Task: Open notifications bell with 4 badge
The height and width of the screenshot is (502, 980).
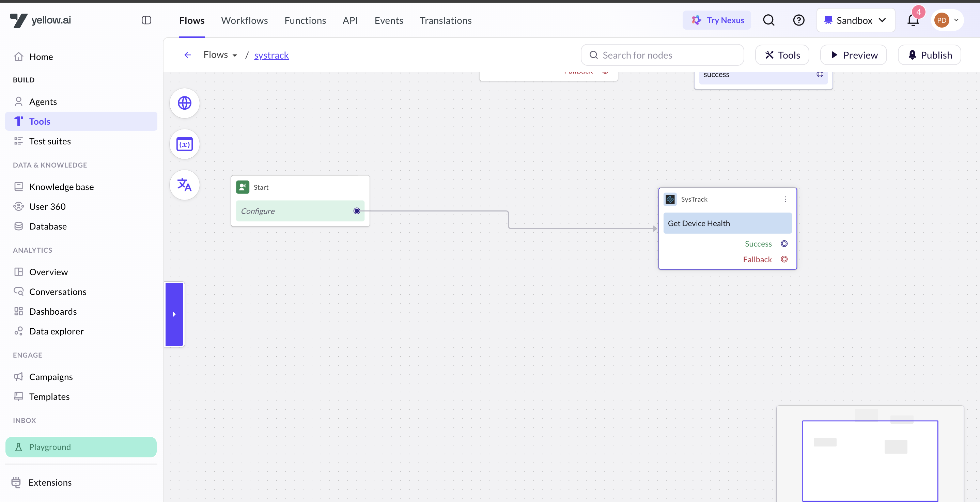Action: coord(913,20)
